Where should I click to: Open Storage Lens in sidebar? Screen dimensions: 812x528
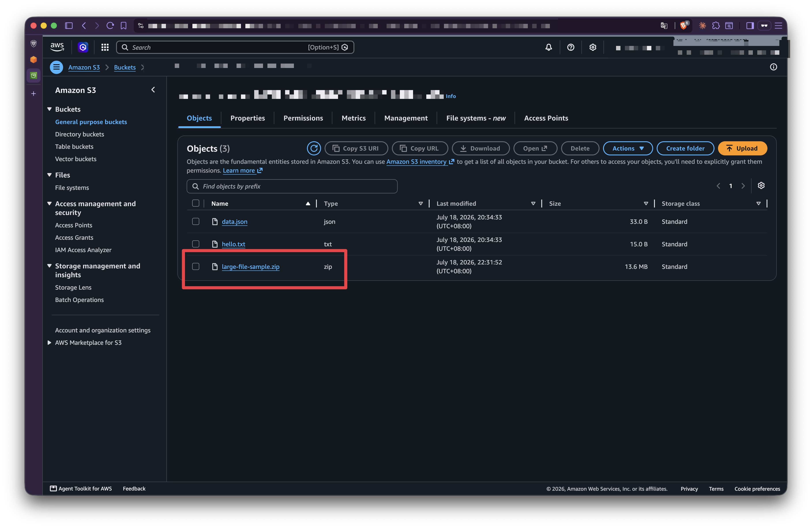73,287
